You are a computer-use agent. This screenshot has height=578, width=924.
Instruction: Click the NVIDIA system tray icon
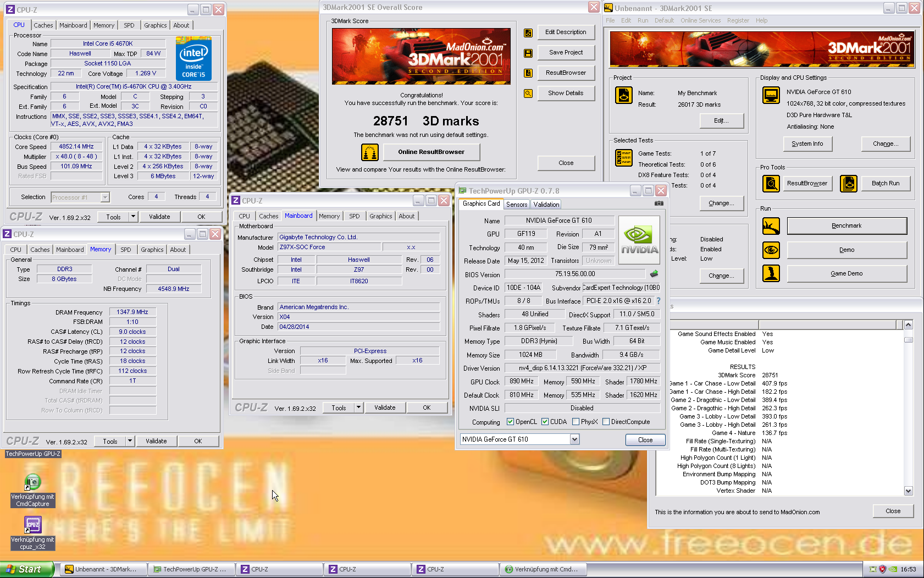(893, 569)
